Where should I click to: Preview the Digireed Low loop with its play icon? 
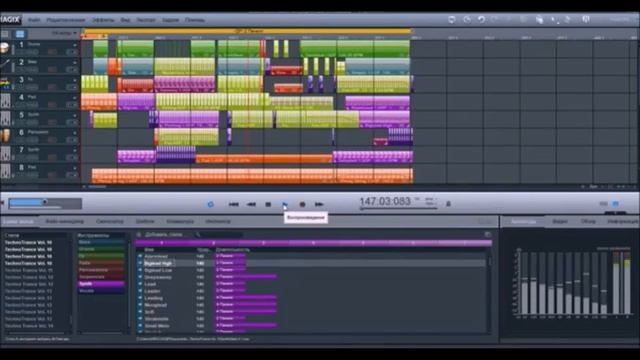[x=140, y=270]
